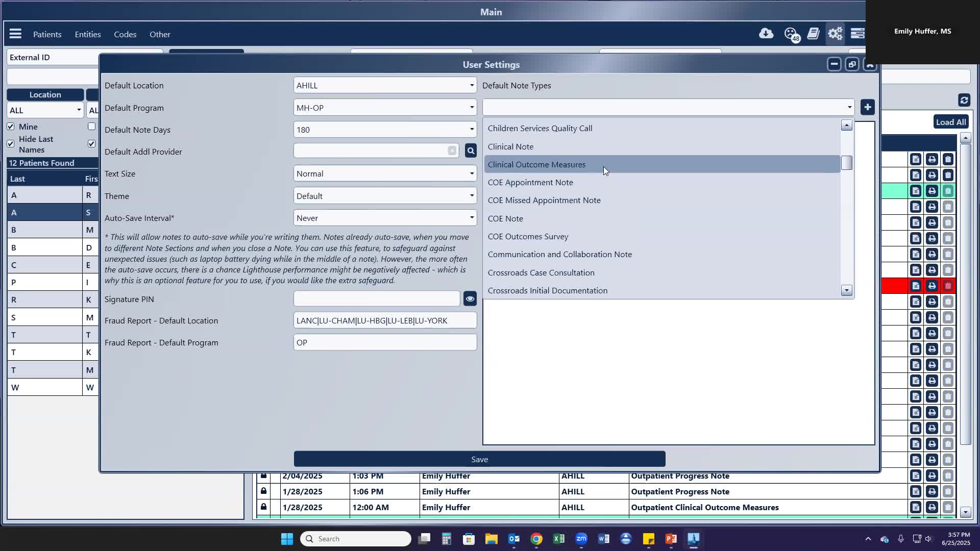Click the Load All button

tap(950, 121)
